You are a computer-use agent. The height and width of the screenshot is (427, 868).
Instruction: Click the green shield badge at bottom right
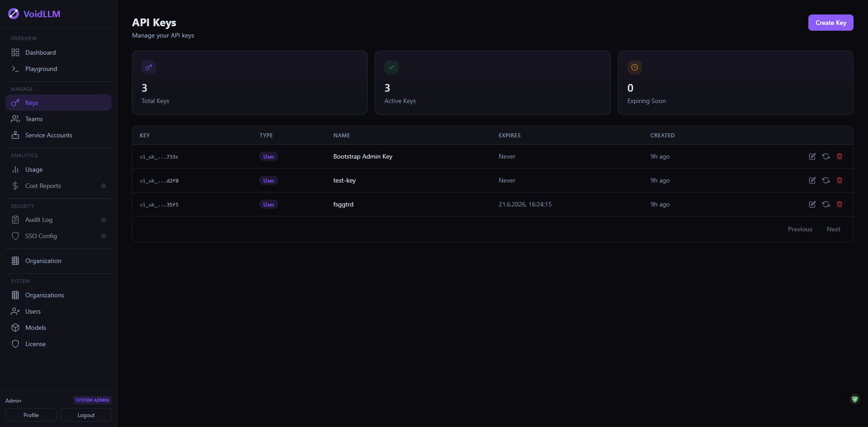click(854, 399)
